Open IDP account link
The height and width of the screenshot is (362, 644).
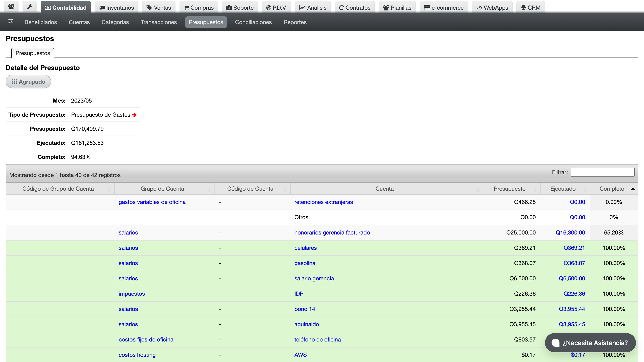[299, 294]
